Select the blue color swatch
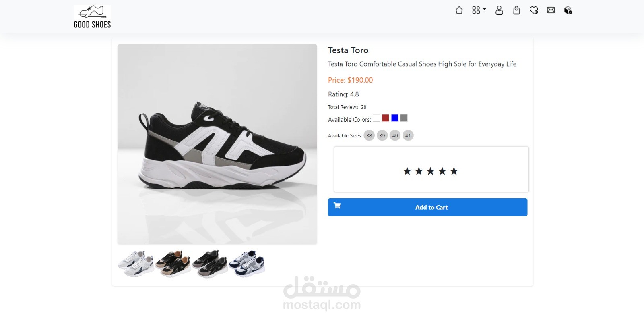This screenshot has width=644, height=318. click(x=395, y=118)
